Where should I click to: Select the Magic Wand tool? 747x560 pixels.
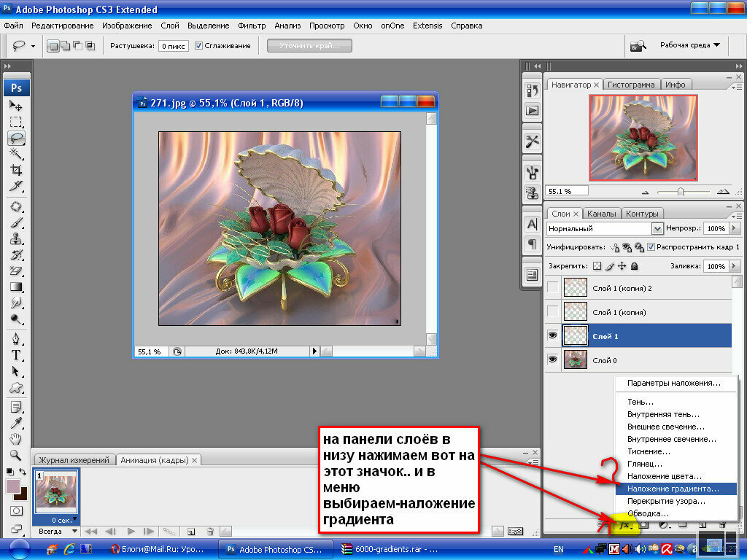coord(16,153)
